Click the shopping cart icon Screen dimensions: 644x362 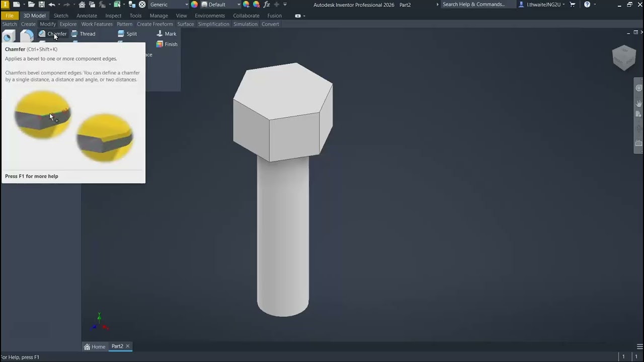573,5
